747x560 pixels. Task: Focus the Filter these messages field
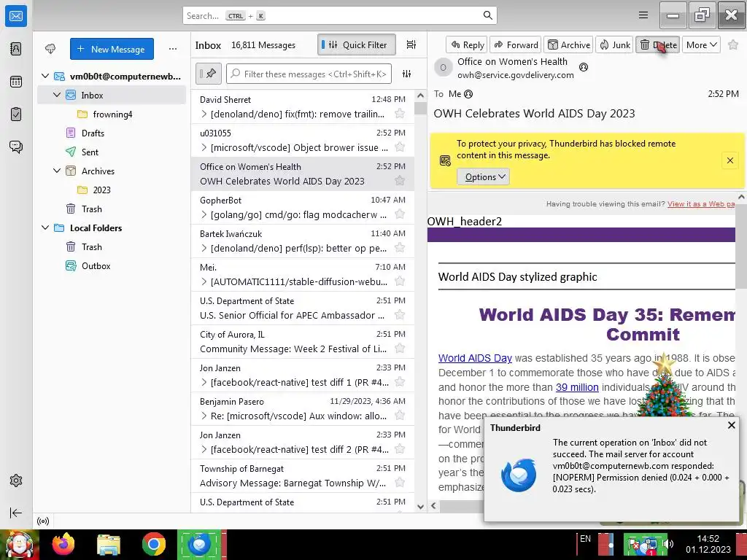(x=309, y=74)
